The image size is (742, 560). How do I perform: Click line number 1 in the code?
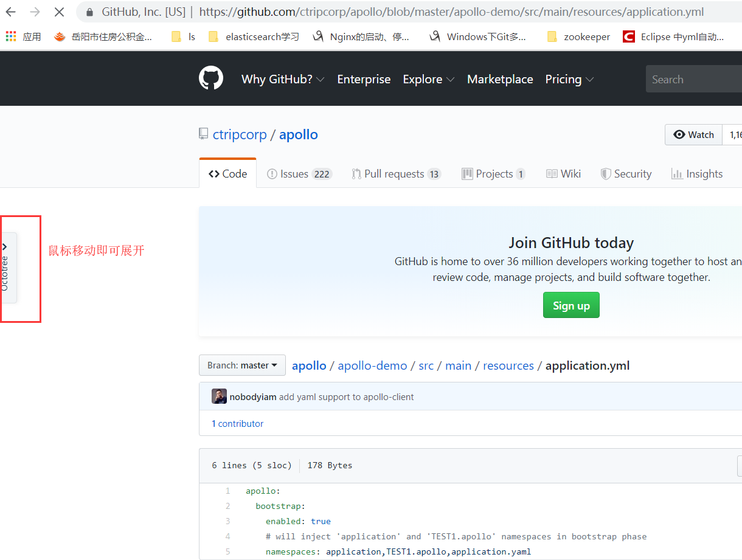(227, 491)
